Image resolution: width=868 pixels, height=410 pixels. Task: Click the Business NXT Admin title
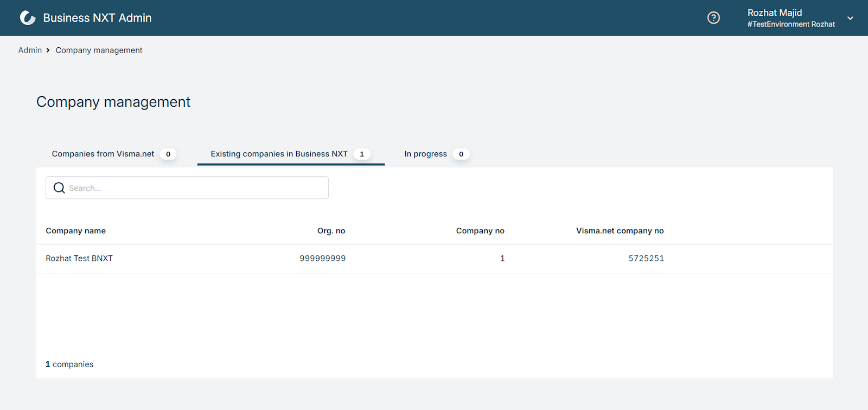[97, 18]
